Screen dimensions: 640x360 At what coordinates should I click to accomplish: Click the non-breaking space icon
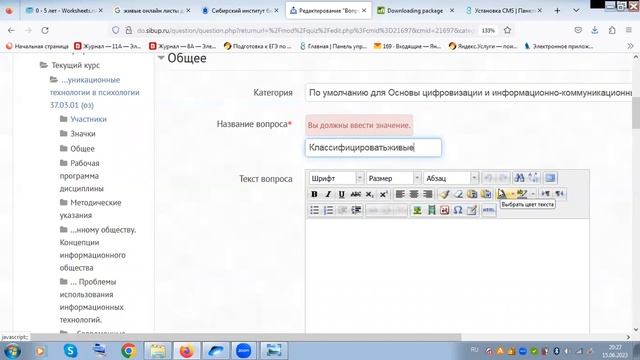tap(444, 210)
